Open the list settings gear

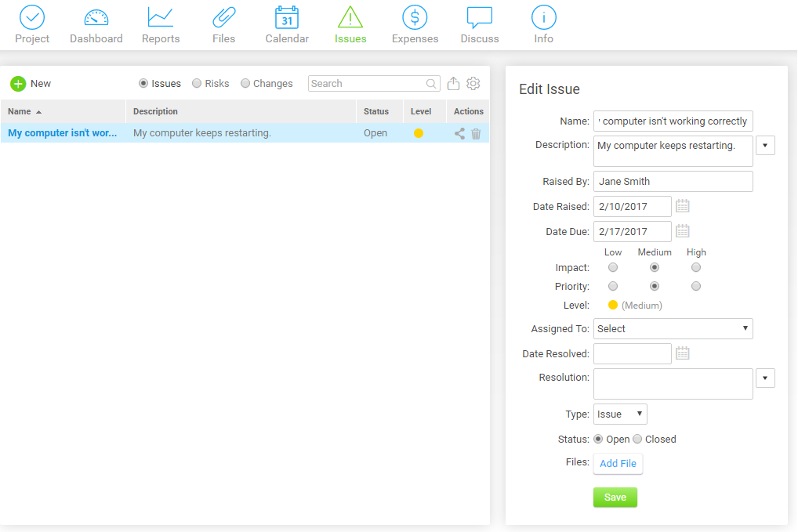(x=473, y=83)
